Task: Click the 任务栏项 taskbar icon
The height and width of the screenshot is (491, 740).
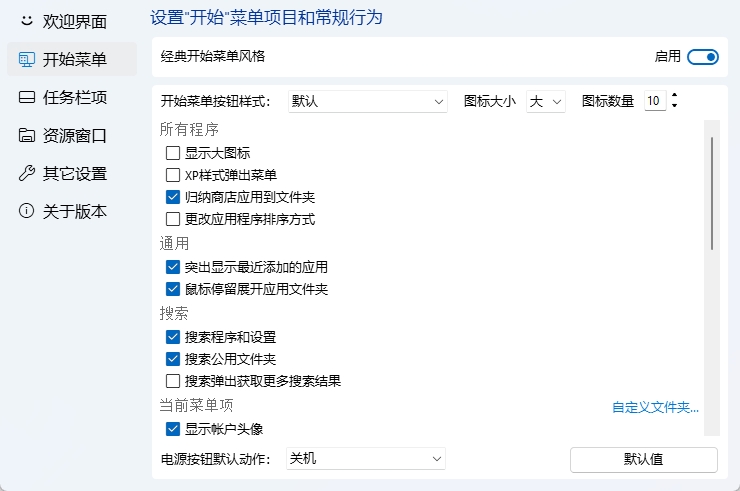Action: click(x=26, y=97)
